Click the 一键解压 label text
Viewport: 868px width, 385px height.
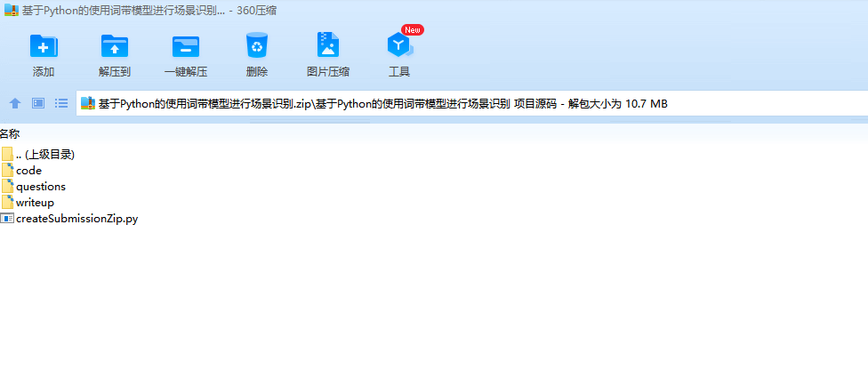pos(186,72)
